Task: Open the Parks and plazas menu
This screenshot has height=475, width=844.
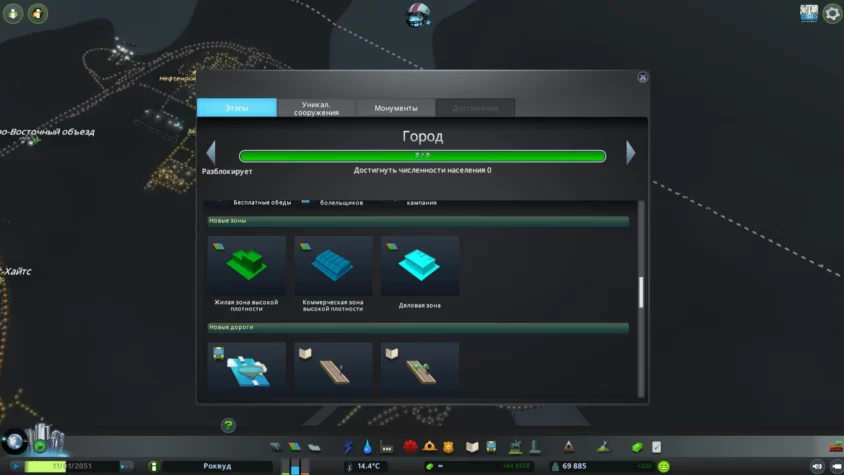Action: coord(515,446)
